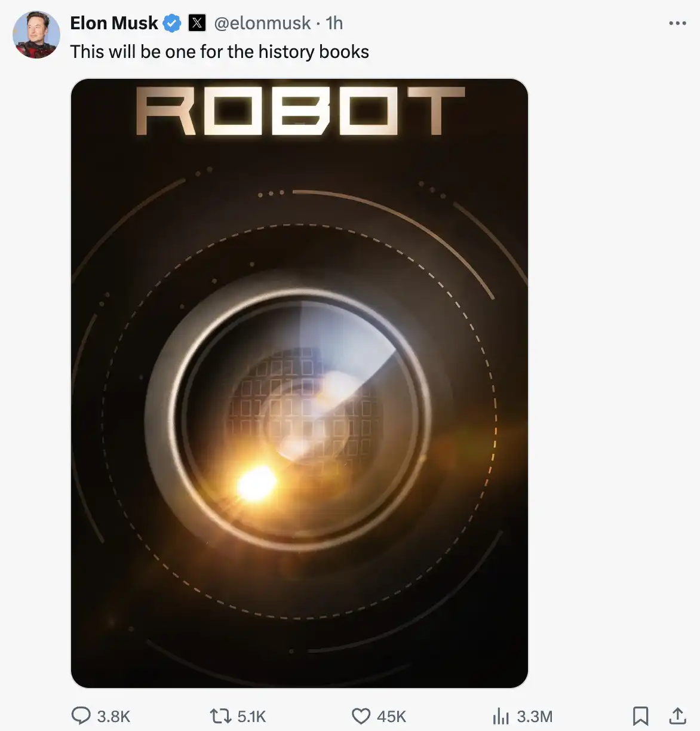Screen dimensions: 700x731
Task: Open Elon Musk's profile avatar
Action: (36, 35)
